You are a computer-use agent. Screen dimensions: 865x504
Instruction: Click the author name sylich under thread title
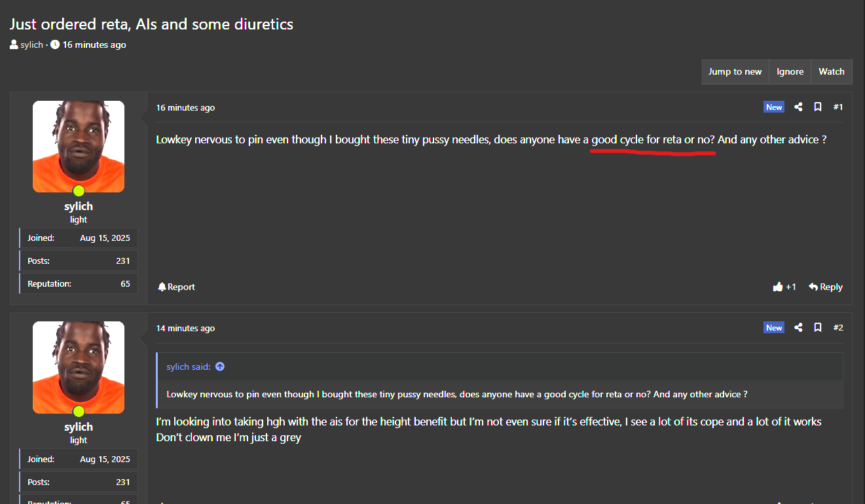(31, 45)
